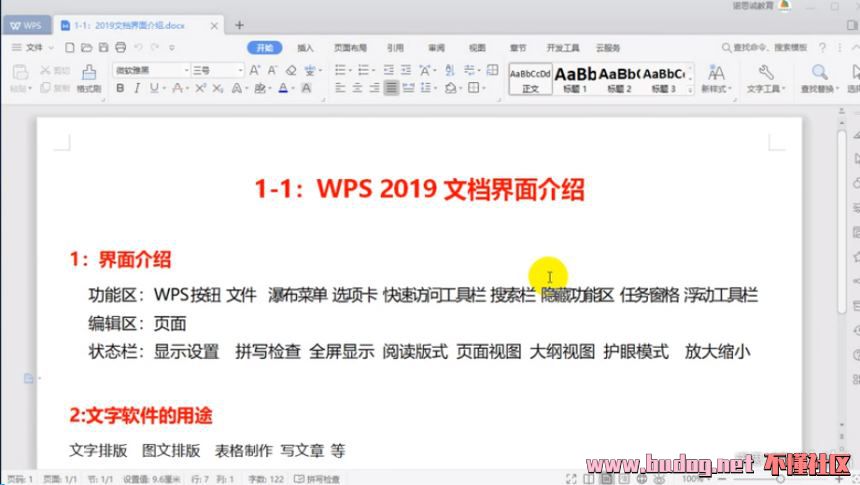860x485 pixels.
Task: Switch to the Insert (插入) tab
Action: point(305,48)
